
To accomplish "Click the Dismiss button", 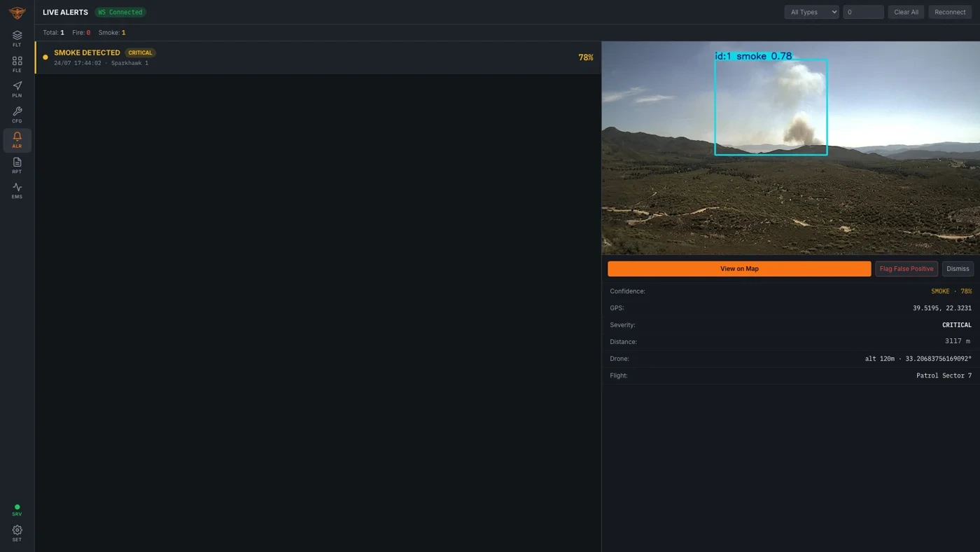I will (x=958, y=268).
